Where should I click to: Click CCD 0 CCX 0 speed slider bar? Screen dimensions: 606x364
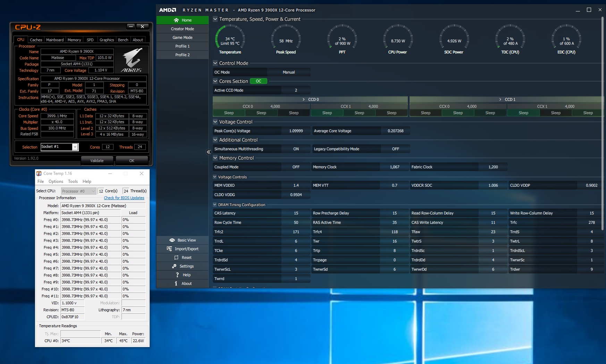click(x=261, y=106)
